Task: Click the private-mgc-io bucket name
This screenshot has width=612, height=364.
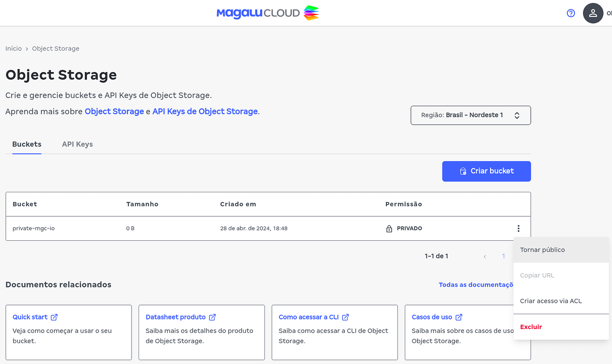Action: (34, 229)
